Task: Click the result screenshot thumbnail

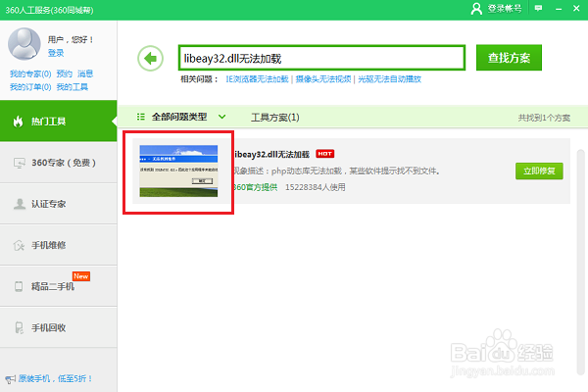Action: click(178, 171)
